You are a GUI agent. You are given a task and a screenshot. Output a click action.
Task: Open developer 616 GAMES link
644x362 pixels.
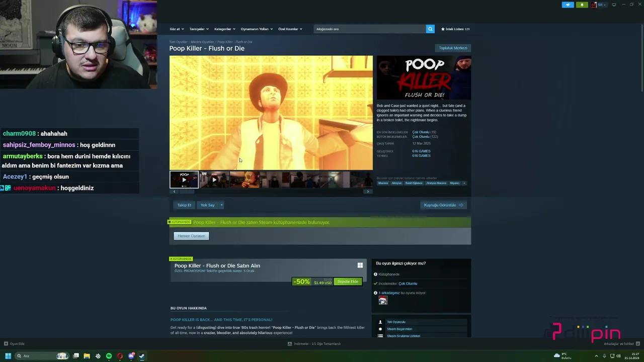click(x=421, y=151)
